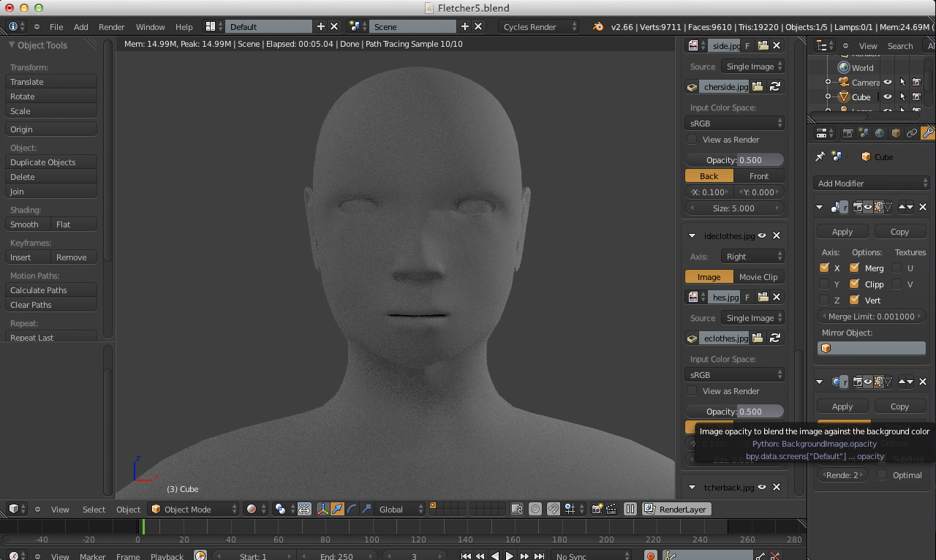936x560 pixels.
Task: Click the Duplicate Objects button
Action: click(x=51, y=162)
